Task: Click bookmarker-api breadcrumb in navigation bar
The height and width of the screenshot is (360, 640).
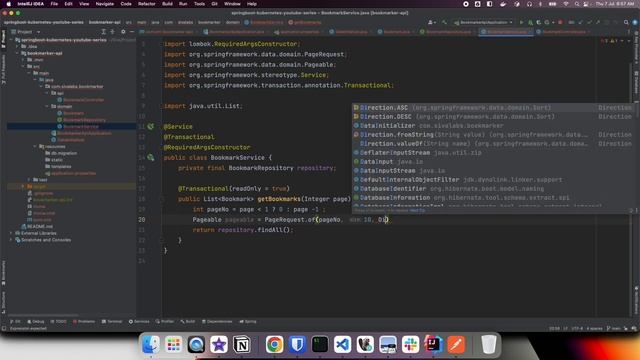Action: 104,22
